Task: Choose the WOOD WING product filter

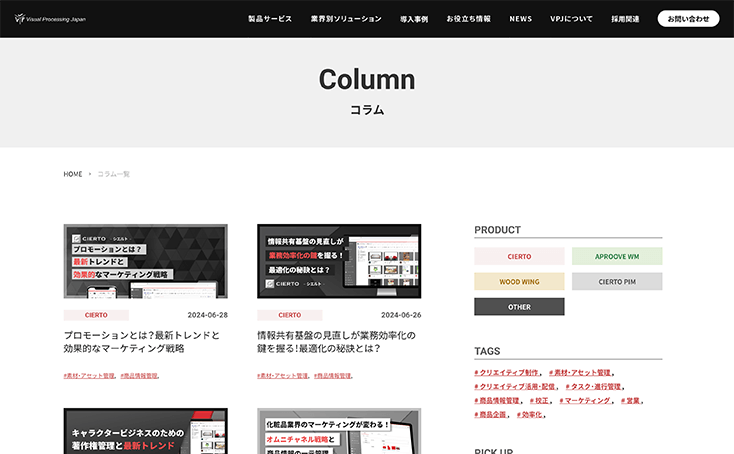Action: pyautogui.click(x=519, y=282)
